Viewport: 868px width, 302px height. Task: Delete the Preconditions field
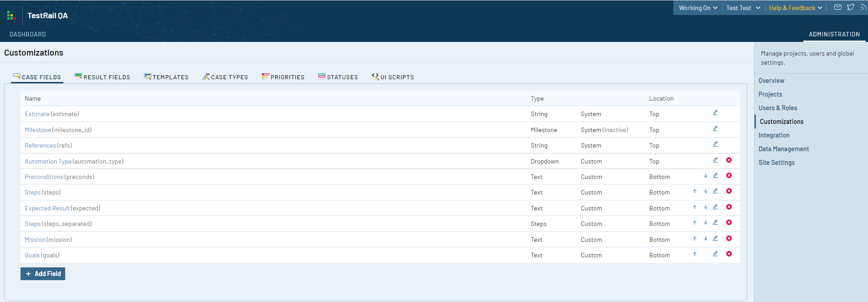(729, 175)
